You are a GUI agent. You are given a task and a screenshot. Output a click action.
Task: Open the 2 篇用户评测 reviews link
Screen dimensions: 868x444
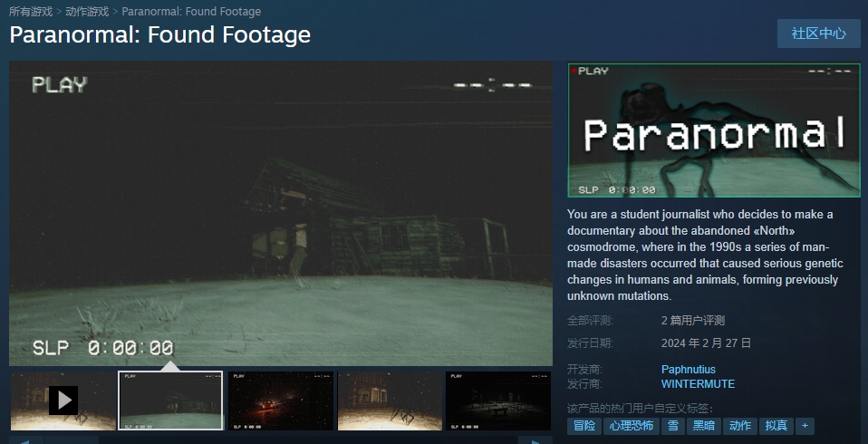coord(693,321)
